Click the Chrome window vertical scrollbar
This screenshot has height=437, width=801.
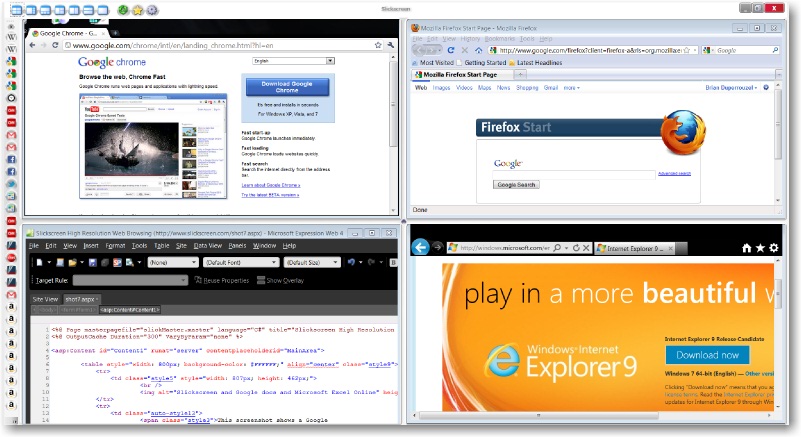coord(393,105)
